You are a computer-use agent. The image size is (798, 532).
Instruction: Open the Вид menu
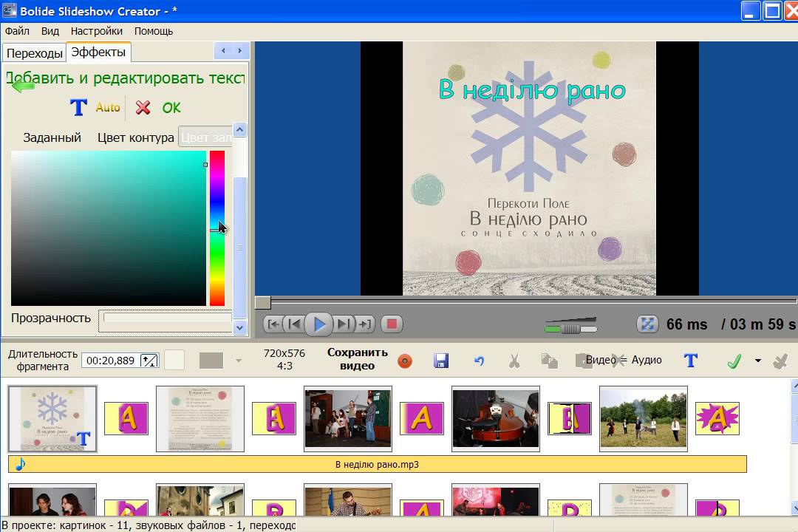coord(50,31)
